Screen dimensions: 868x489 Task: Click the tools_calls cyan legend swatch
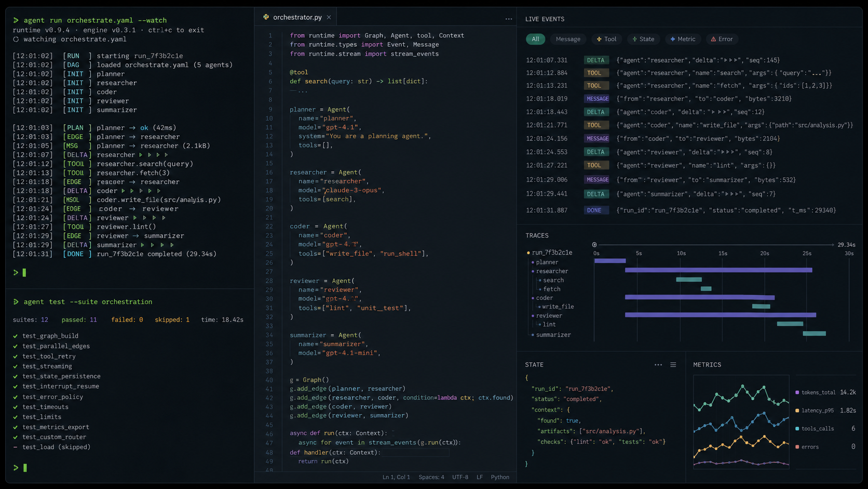(x=797, y=429)
